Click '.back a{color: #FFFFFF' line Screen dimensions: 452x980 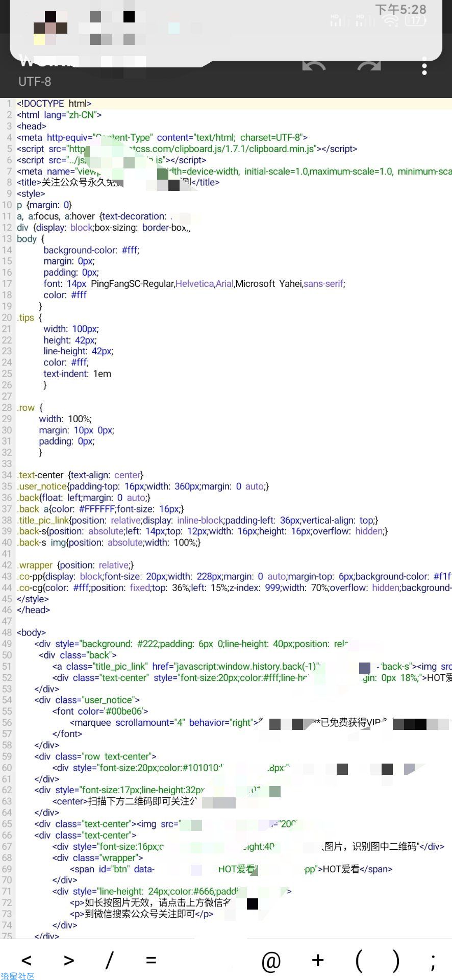coord(101,508)
